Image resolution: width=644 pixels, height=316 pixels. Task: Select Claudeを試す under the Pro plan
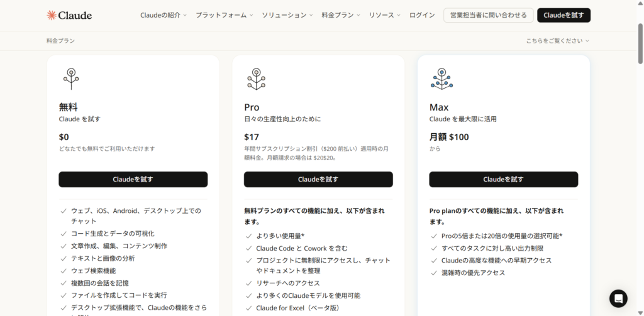318,179
